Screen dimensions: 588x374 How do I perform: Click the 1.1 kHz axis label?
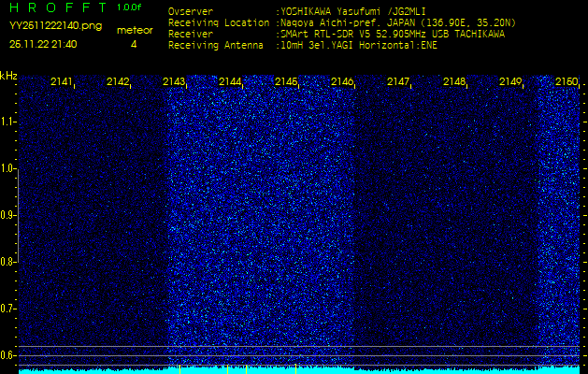click(x=7, y=122)
